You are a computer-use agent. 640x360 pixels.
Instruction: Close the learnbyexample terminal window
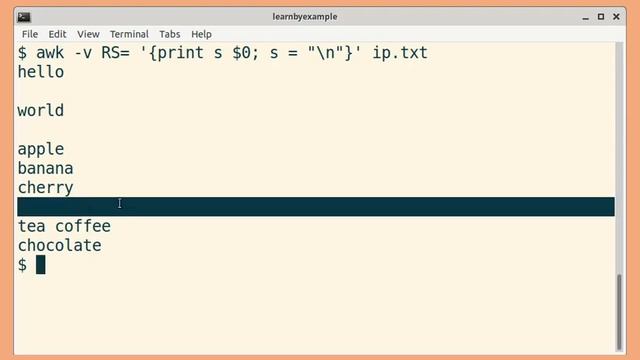tap(616, 17)
